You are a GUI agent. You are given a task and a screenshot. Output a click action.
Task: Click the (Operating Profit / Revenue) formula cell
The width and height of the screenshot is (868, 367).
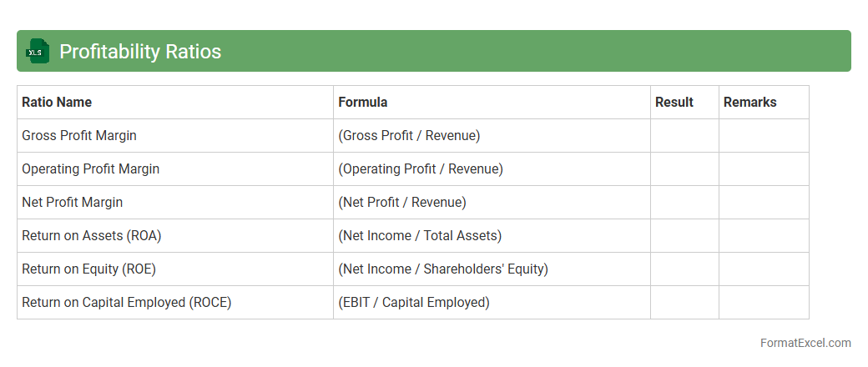click(421, 169)
